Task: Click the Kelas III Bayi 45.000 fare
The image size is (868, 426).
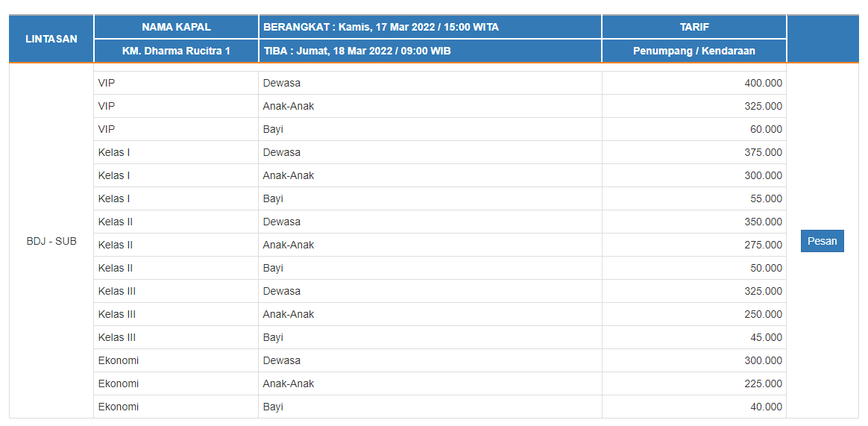Action: (x=766, y=337)
